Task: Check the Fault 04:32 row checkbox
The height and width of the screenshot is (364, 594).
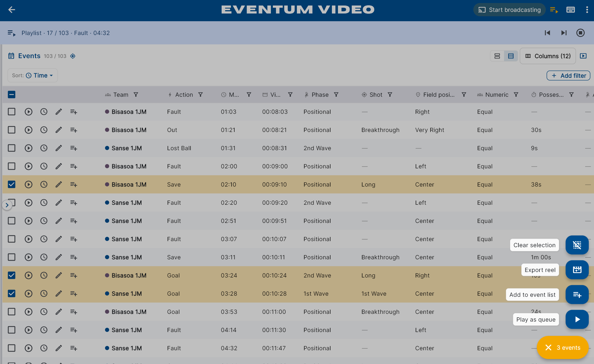Action: pos(12,348)
